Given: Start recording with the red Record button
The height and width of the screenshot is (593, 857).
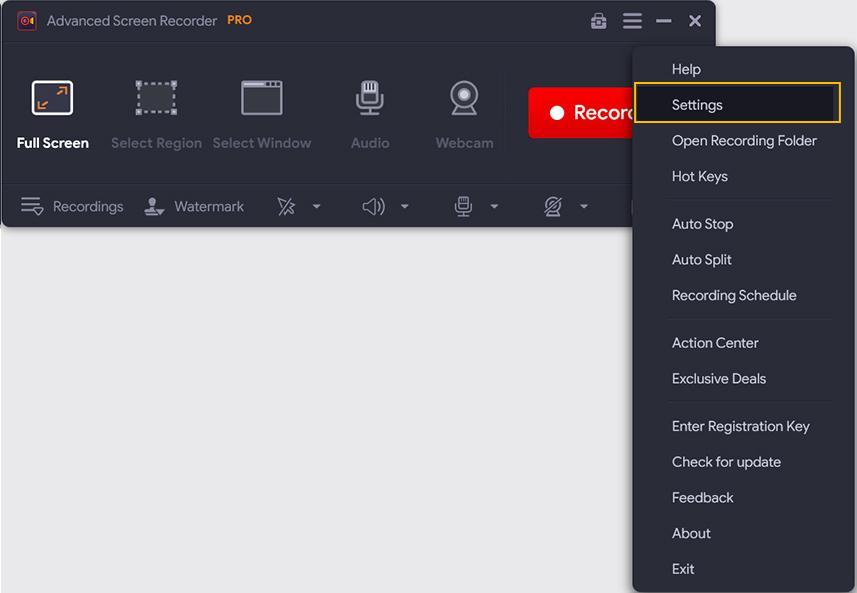Looking at the screenshot, I should [x=580, y=113].
